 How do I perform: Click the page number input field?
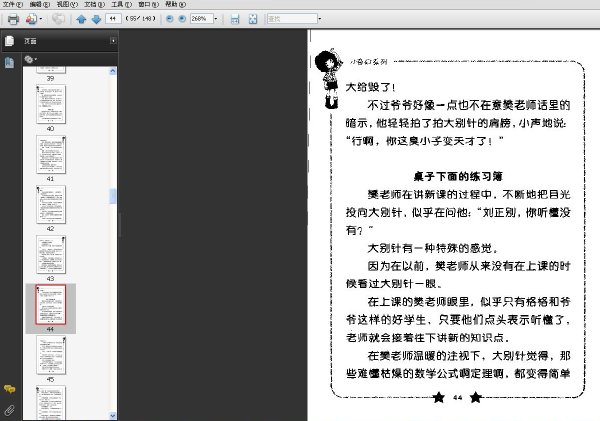(x=111, y=19)
